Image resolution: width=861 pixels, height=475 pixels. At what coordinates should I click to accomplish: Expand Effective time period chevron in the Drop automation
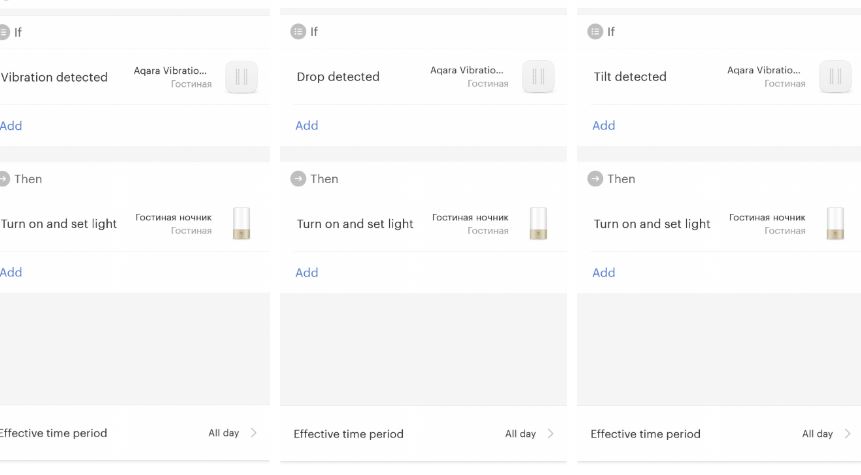pos(550,434)
